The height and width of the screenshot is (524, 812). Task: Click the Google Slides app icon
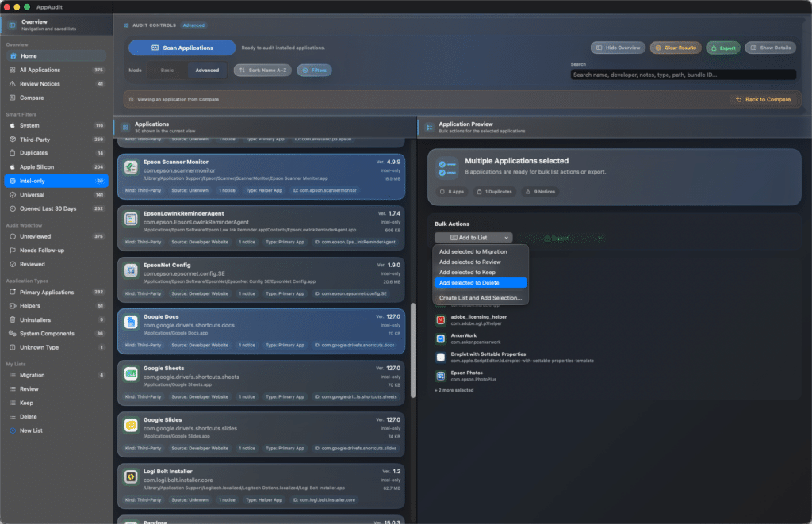[131, 425]
